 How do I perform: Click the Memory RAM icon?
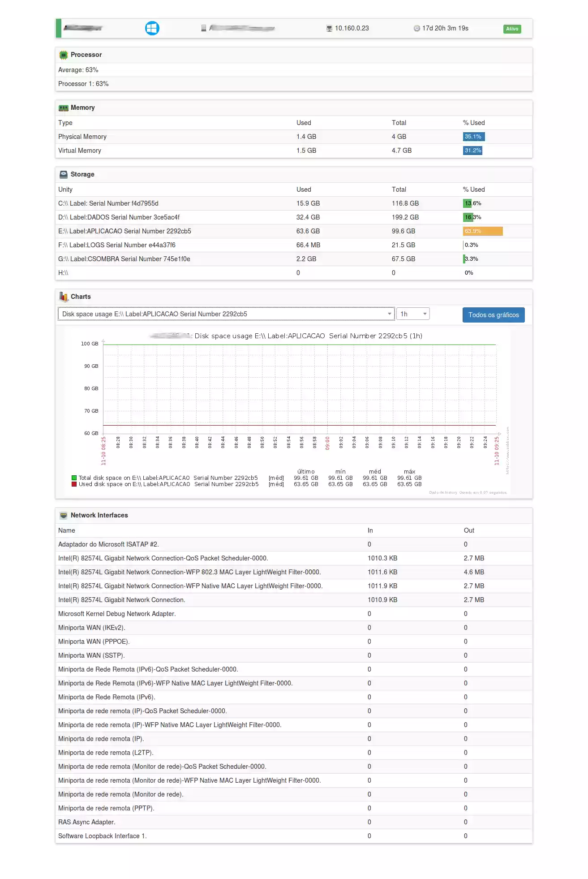[64, 108]
